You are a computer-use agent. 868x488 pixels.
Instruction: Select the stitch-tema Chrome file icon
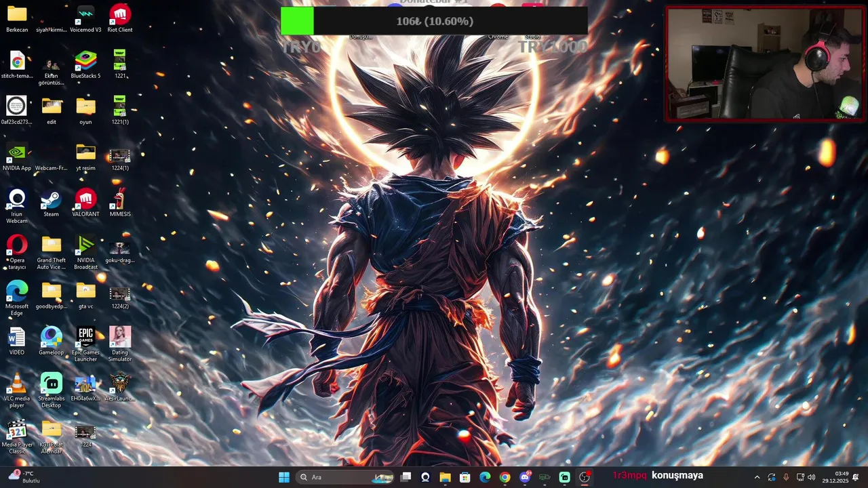[x=17, y=64]
